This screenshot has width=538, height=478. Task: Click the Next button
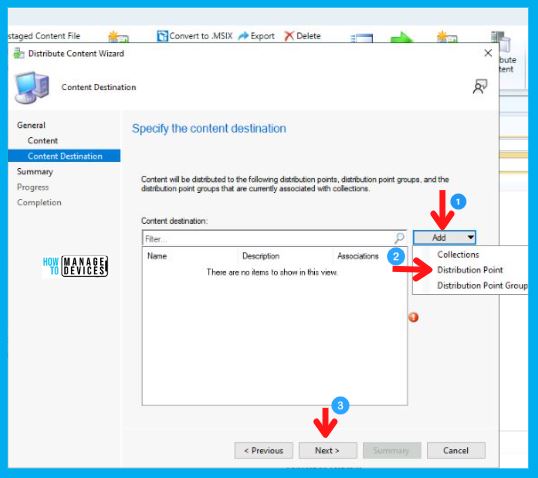(328, 451)
